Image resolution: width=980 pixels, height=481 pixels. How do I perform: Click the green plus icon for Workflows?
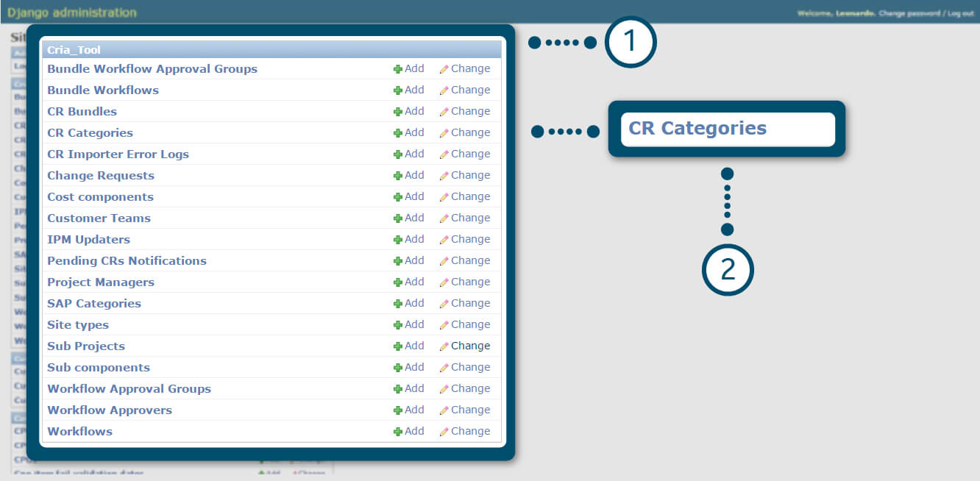[398, 432]
